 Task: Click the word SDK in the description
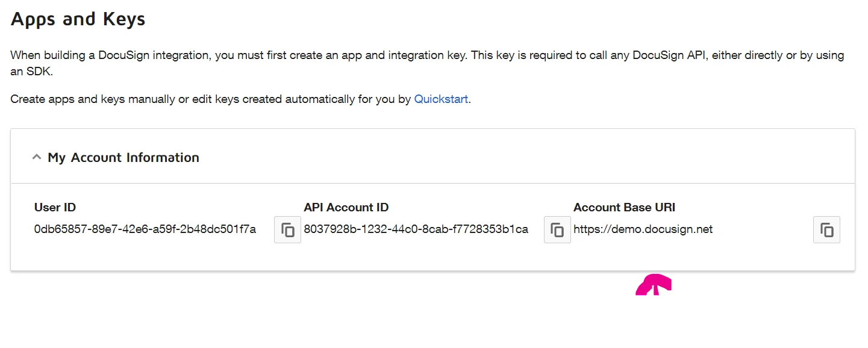pyautogui.click(x=39, y=70)
